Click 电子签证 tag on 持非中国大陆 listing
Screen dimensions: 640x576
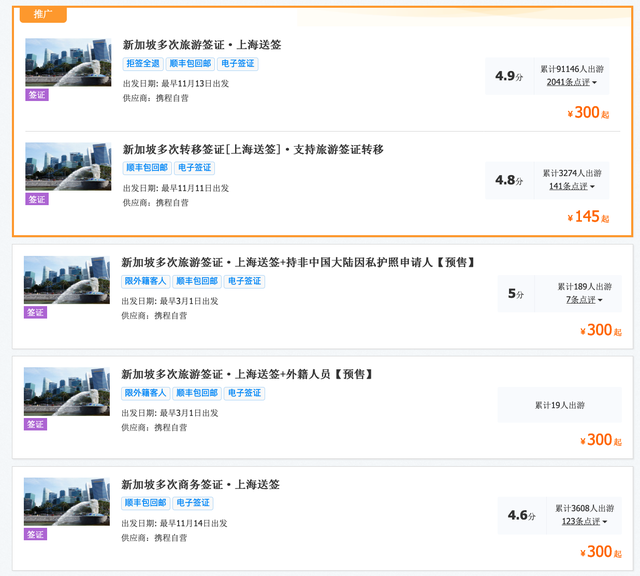[x=244, y=281]
